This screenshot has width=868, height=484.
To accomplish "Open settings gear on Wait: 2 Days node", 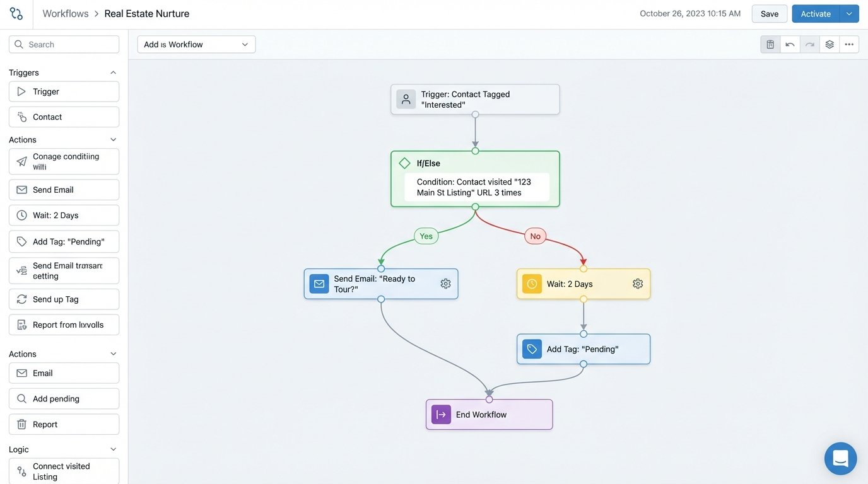I will [637, 284].
